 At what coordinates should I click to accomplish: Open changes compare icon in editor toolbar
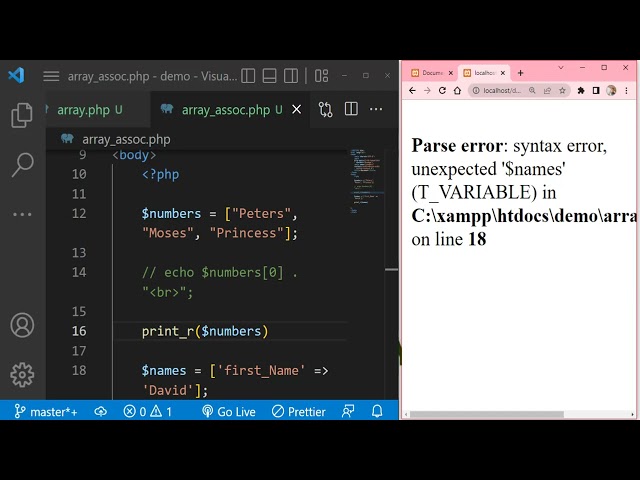click(325, 109)
